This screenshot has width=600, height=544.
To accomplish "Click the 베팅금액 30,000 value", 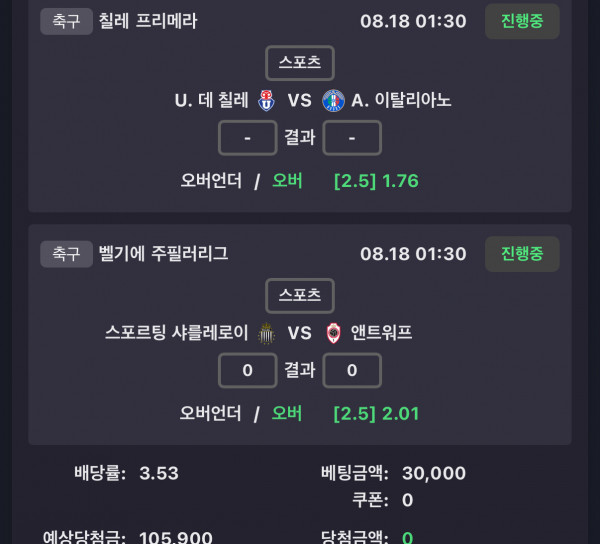I will (x=434, y=474).
